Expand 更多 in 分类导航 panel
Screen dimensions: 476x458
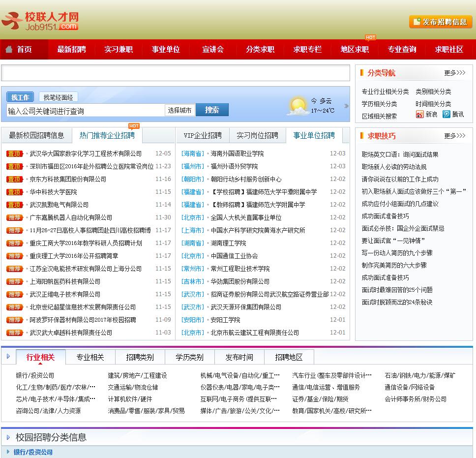[454, 73]
